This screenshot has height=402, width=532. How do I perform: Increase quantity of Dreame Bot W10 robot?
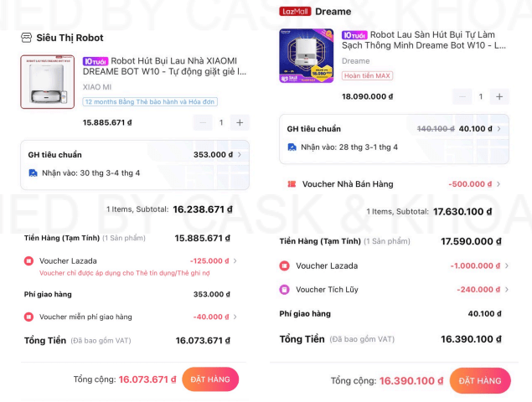499,96
